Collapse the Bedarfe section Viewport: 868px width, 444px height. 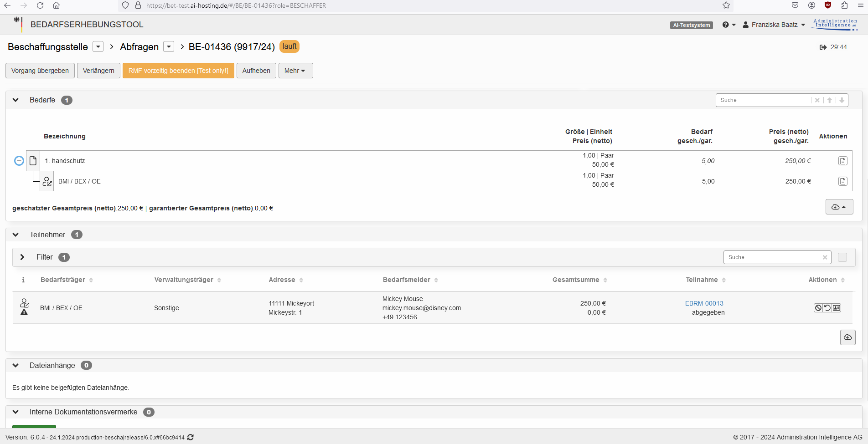[15, 100]
